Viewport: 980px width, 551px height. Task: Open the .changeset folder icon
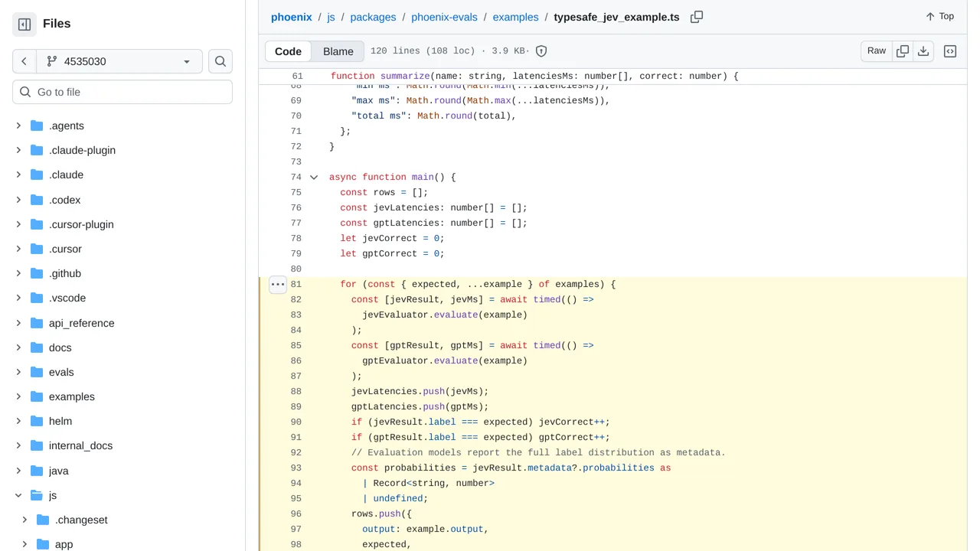coord(43,520)
